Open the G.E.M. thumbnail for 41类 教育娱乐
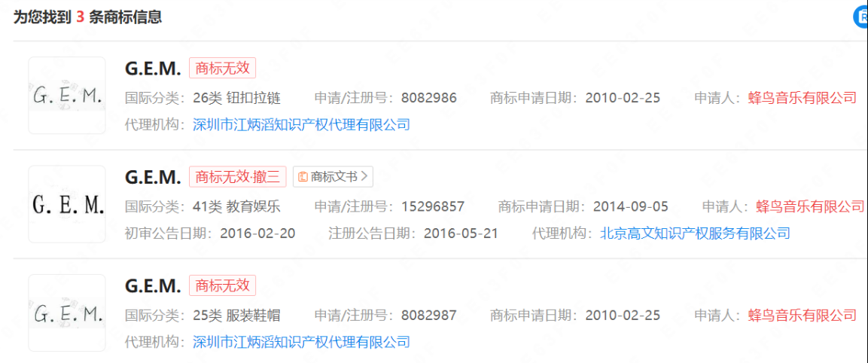868x363 pixels. [67, 204]
